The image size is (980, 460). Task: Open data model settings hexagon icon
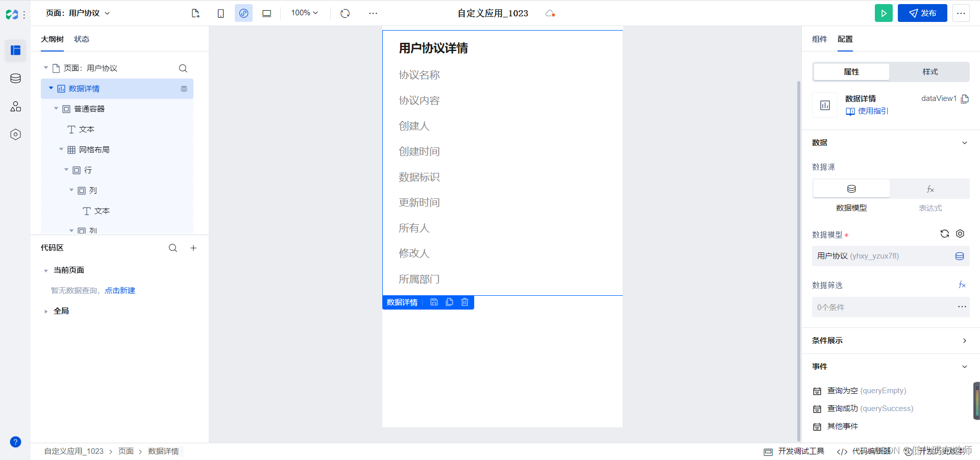tap(960, 234)
